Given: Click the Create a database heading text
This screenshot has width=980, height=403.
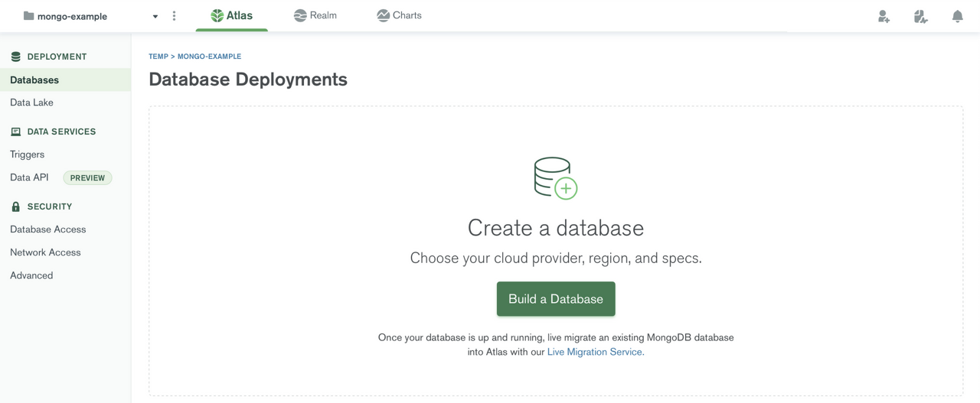Looking at the screenshot, I should 556,228.
